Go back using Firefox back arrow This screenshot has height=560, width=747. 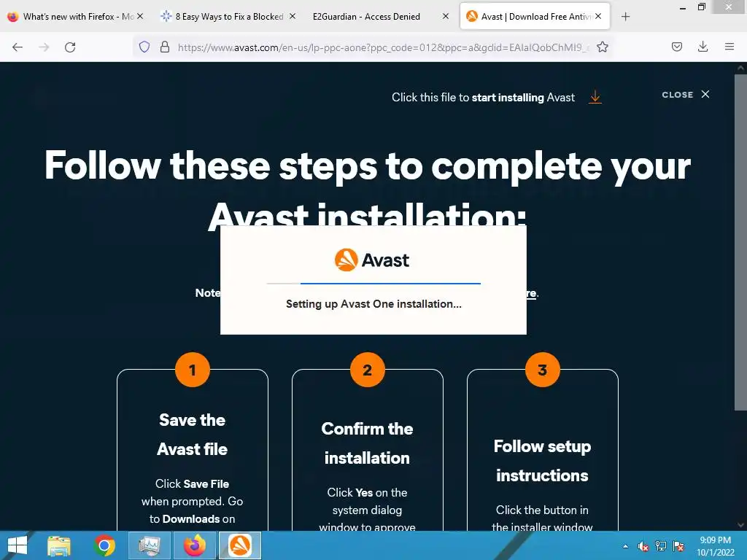coord(18,47)
